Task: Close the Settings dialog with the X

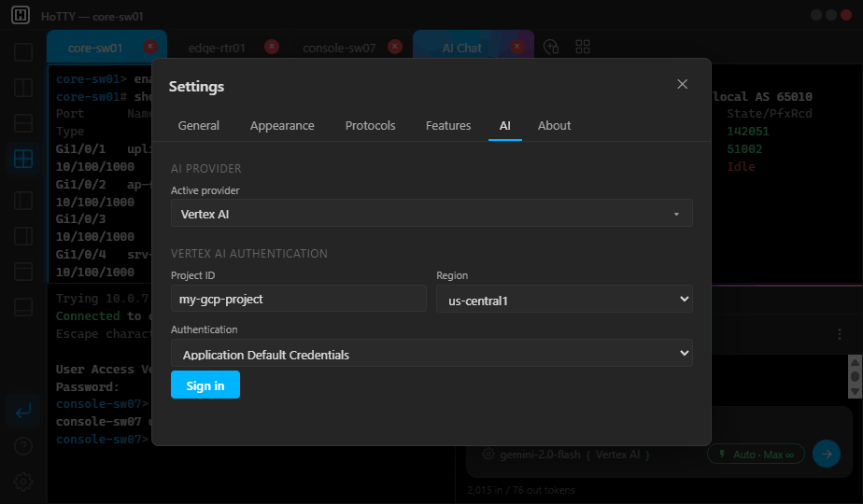Action: point(682,84)
